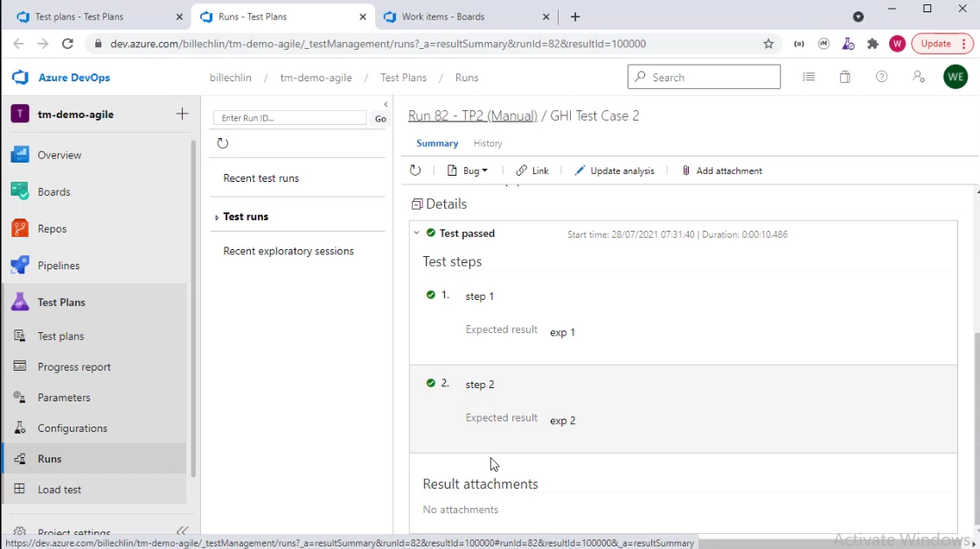Viewport: 980px width, 549px height.
Task: Expand the Test runs tree node
Action: point(217,217)
